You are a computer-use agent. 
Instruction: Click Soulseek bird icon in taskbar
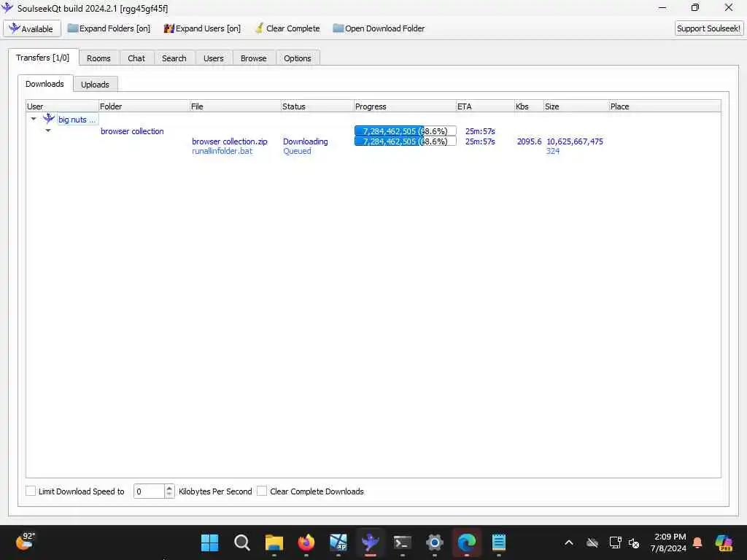[370, 542]
